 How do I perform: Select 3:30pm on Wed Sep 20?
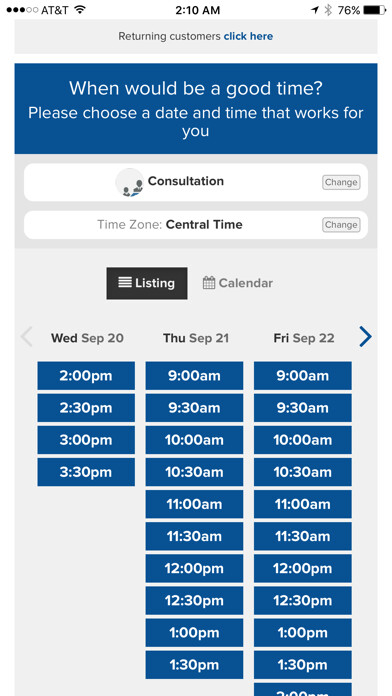[x=86, y=472]
